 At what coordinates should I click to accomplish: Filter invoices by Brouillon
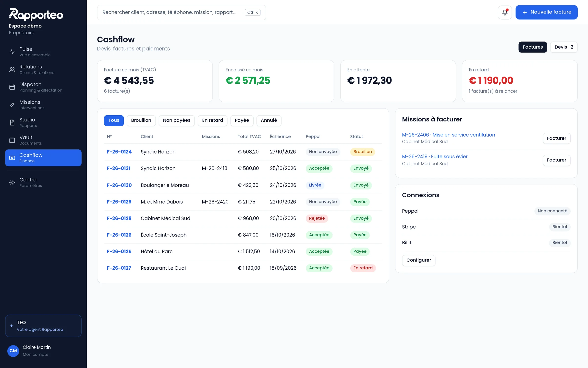[x=141, y=120]
